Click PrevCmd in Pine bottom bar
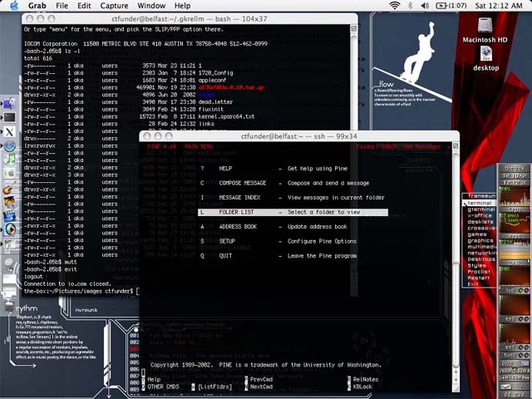 click(261, 379)
